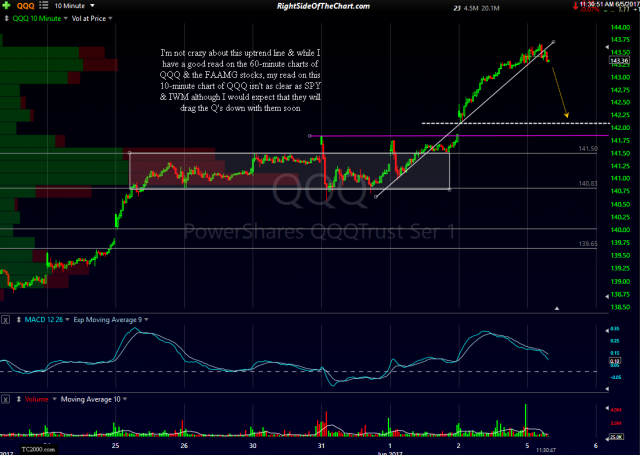Click the orange QQQ ticker symbol
The image size is (640, 455).
click(x=25, y=6)
